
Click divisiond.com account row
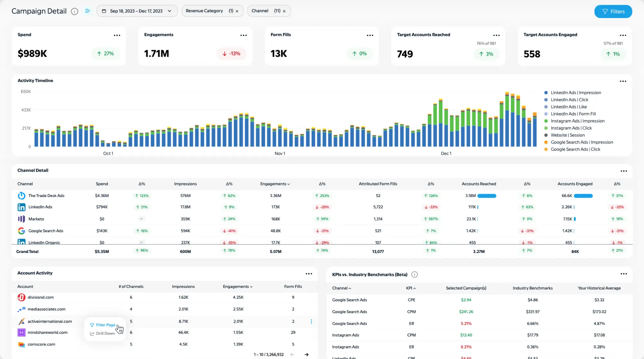tap(41, 297)
